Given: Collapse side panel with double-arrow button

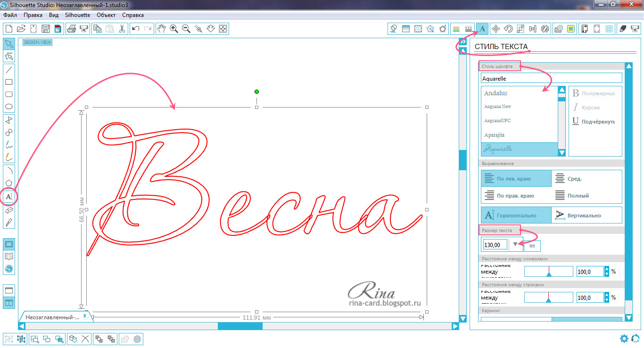Looking at the screenshot, I should point(462,41).
